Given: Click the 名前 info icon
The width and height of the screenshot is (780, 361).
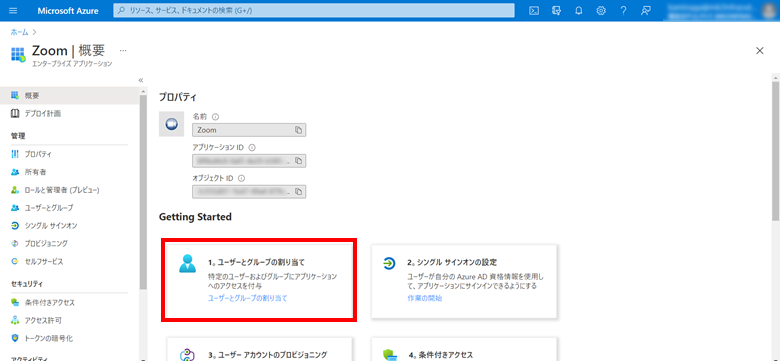Looking at the screenshot, I should click(215, 117).
